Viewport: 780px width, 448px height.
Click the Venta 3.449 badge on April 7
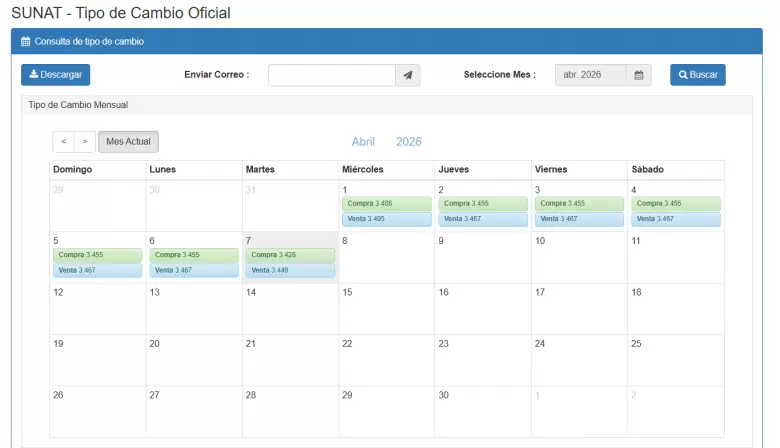[290, 270]
